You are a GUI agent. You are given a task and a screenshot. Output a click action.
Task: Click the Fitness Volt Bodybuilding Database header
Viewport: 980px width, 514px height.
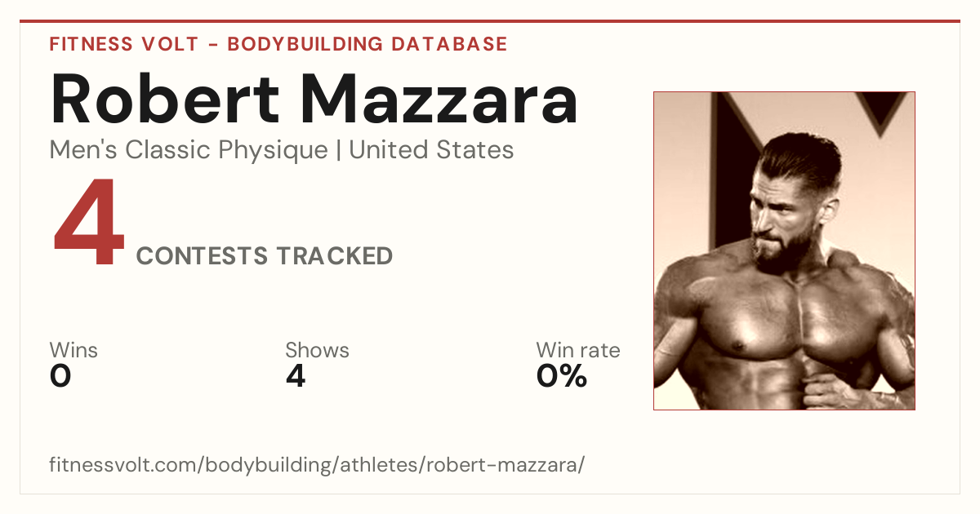278,44
